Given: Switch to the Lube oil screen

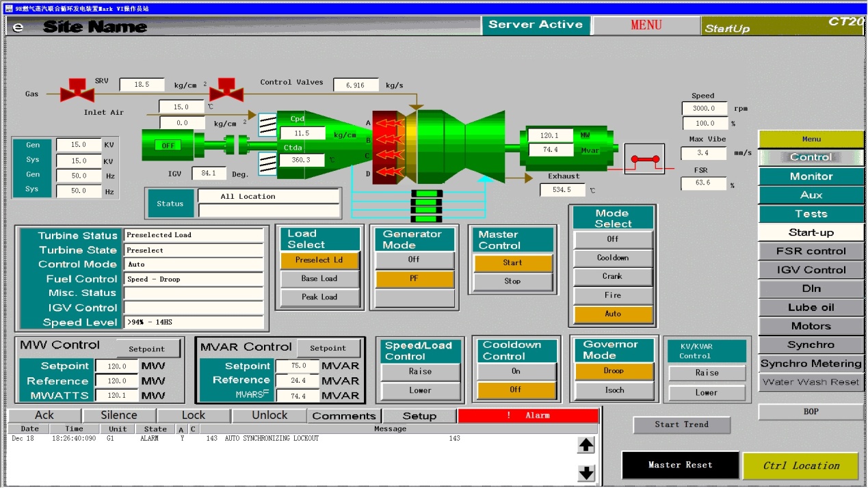Looking at the screenshot, I should coord(811,308).
